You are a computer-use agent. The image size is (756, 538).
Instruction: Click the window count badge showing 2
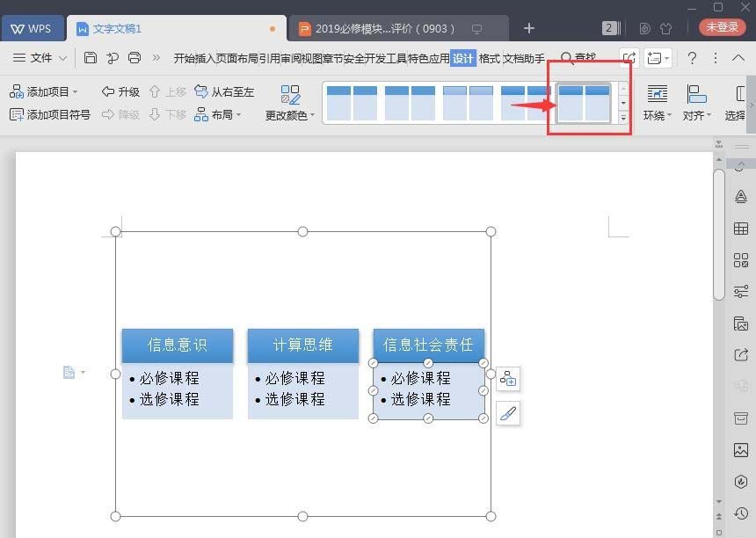(x=609, y=28)
